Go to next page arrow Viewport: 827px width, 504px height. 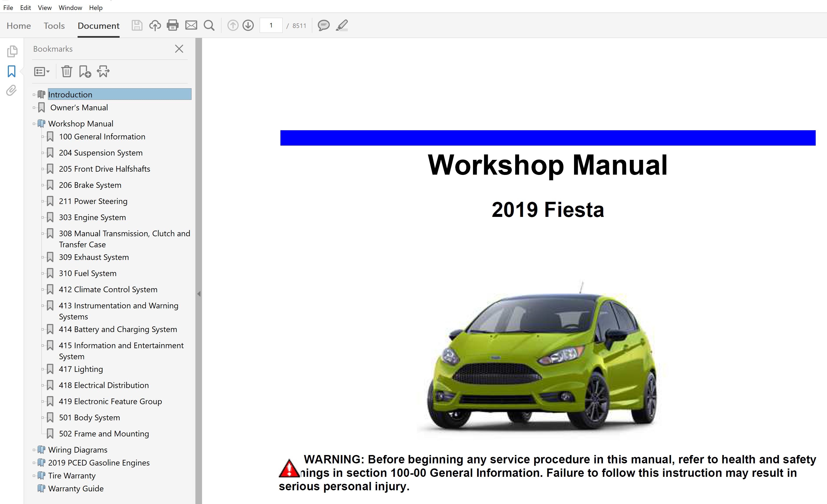[248, 26]
